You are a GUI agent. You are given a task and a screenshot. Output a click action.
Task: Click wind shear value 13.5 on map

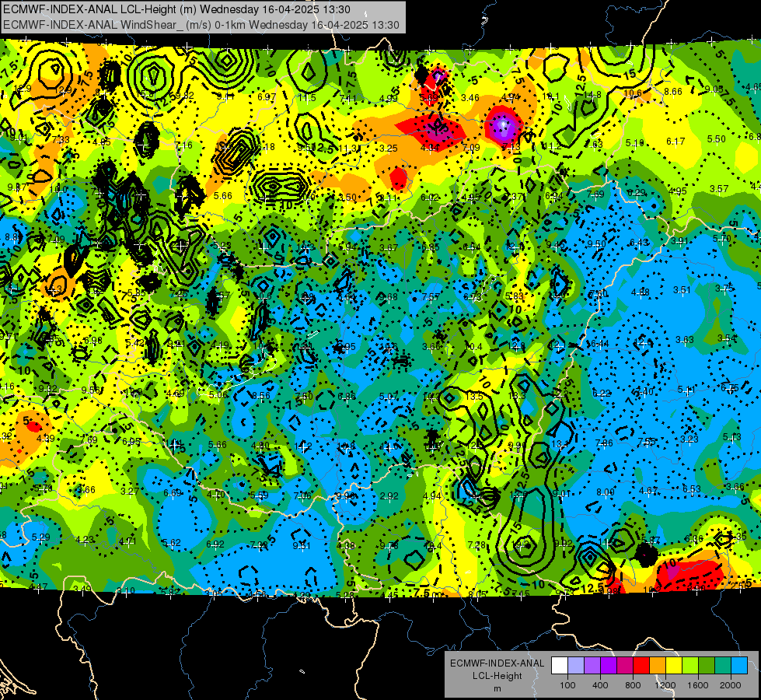click(474, 396)
